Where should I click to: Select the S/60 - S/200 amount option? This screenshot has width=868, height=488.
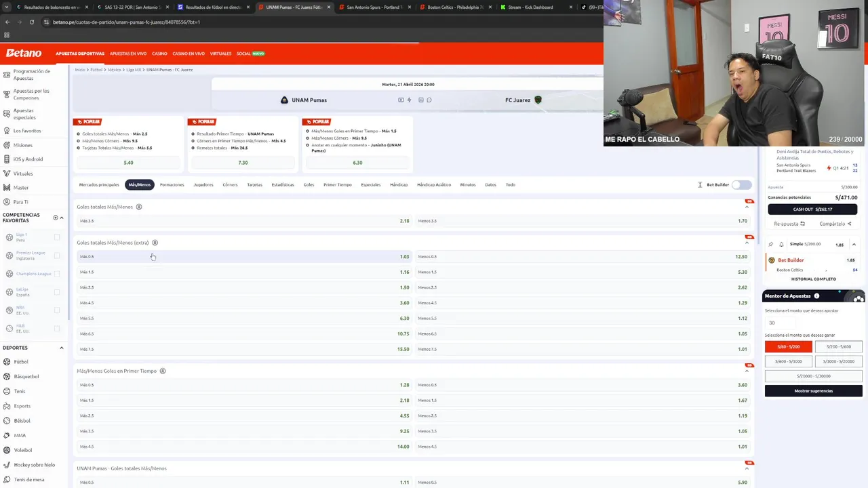(788, 346)
